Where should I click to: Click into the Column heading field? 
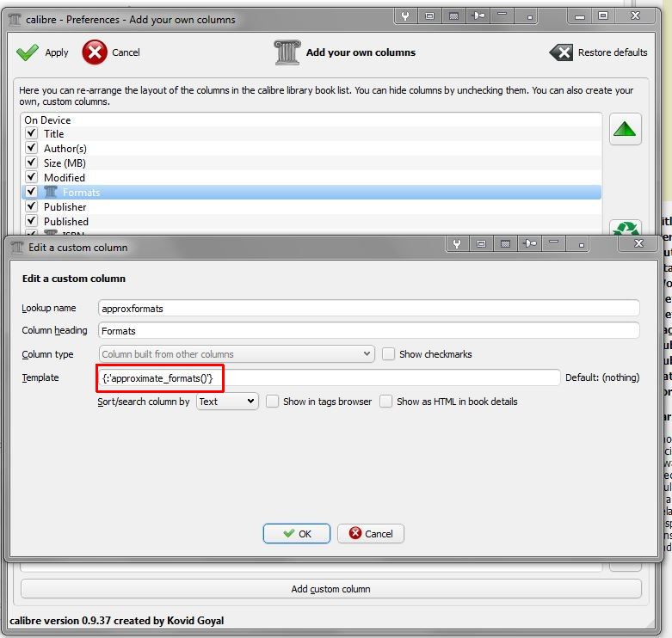368,330
